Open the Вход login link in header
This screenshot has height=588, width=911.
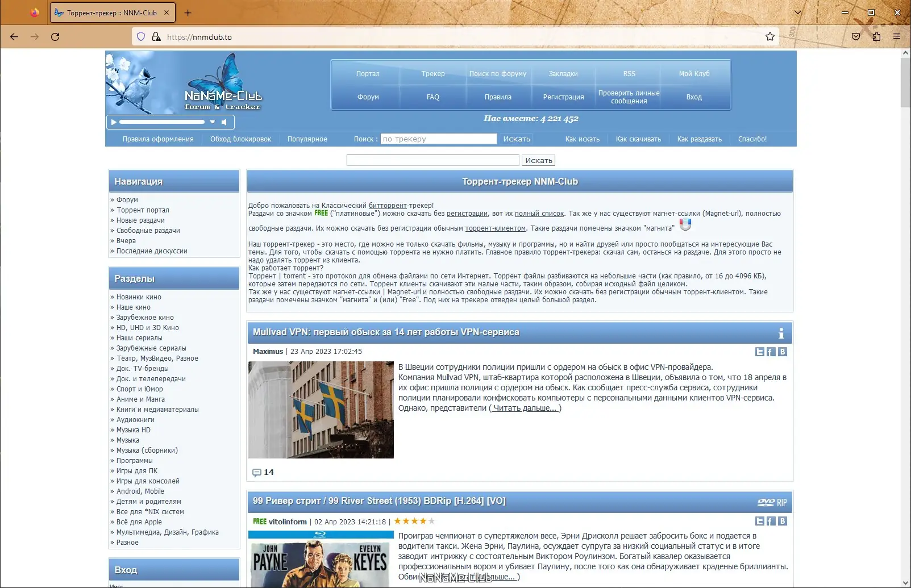click(694, 97)
